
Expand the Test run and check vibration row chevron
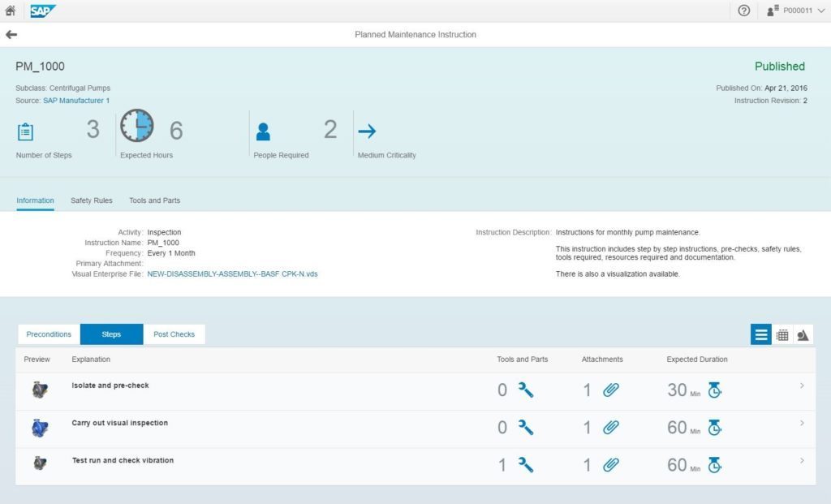coord(802,460)
